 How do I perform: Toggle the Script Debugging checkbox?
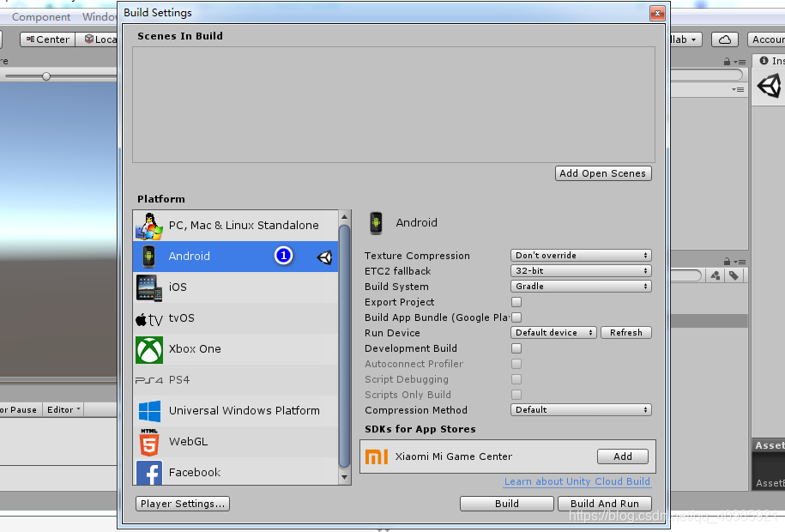(516, 379)
